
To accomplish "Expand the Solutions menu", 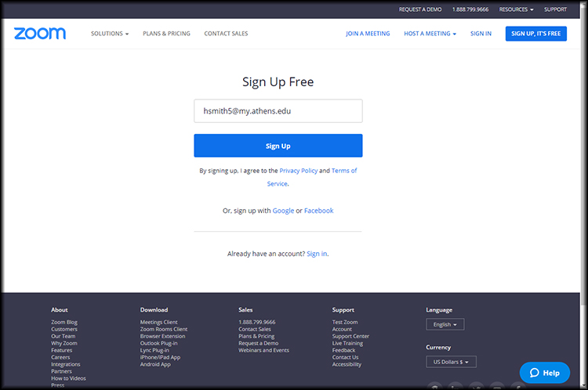I will [x=110, y=34].
